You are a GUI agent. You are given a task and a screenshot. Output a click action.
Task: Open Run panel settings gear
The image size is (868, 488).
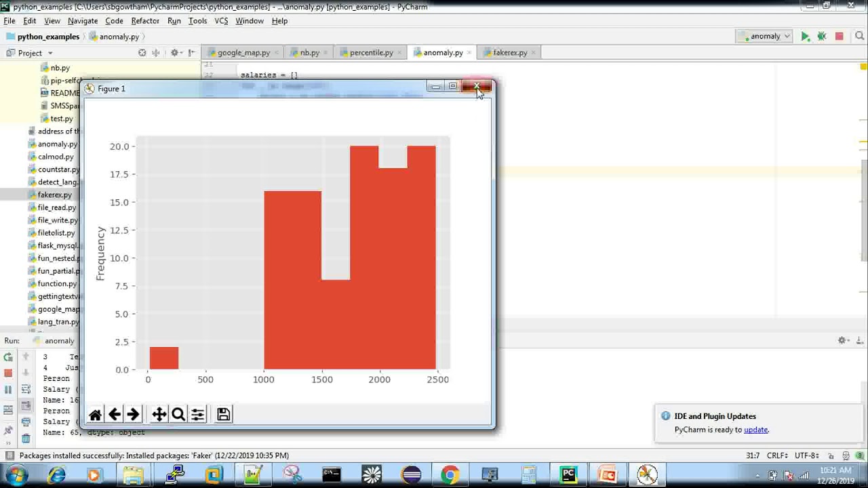click(842, 340)
